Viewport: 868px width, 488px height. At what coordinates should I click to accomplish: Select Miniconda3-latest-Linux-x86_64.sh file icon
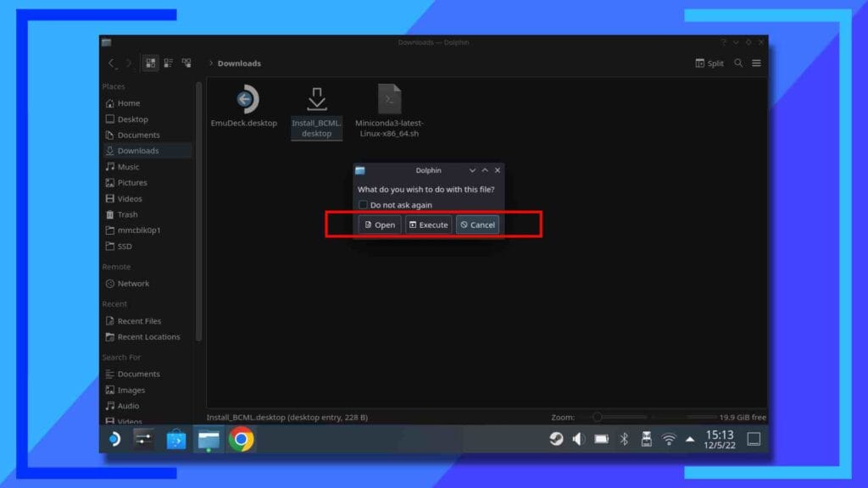click(389, 99)
